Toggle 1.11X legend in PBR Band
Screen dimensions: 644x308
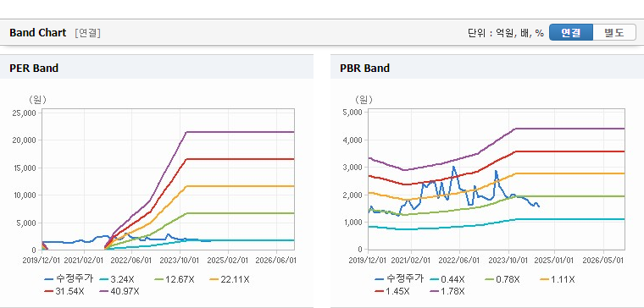(x=557, y=279)
